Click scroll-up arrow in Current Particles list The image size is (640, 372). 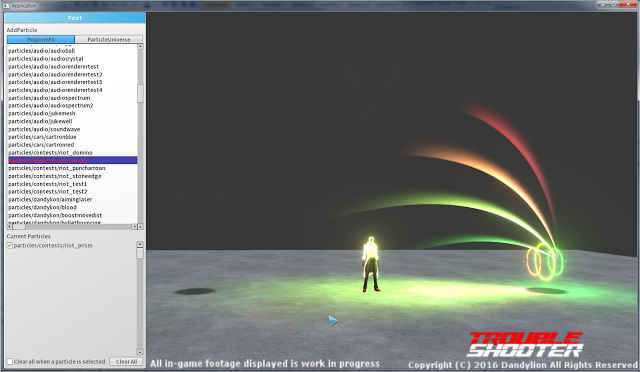coord(140,244)
